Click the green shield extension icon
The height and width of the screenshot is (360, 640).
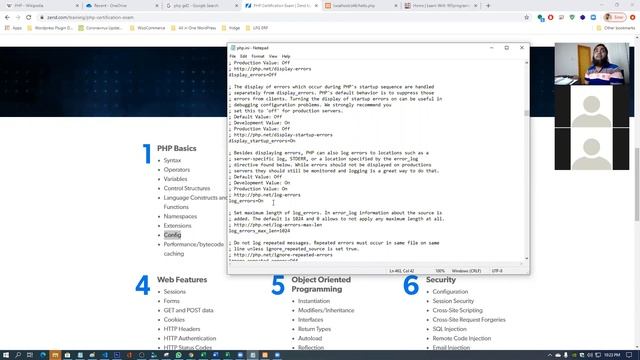[572, 18]
